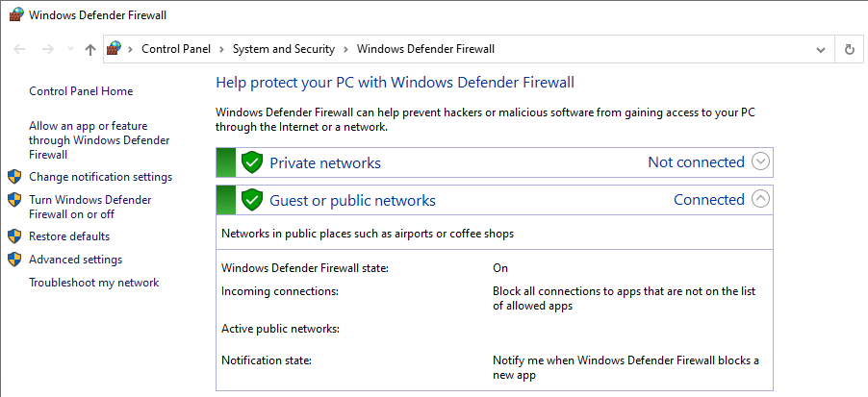Open the recent locations dropdown arrow
The width and height of the screenshot is (868, 397).
(70, 49)
